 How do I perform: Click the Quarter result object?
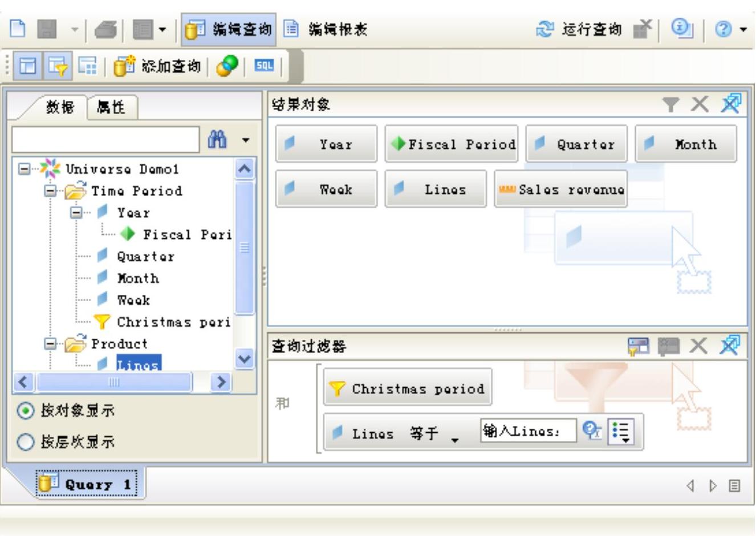coord(576,144)
